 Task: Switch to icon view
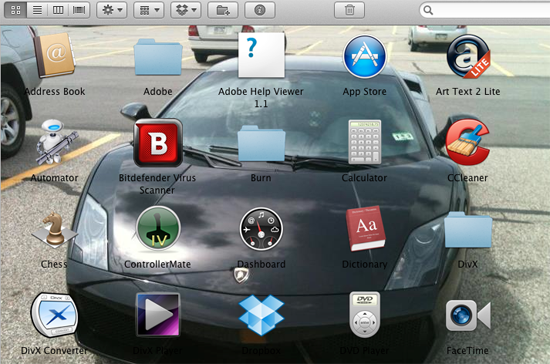(x=15, y=10)
